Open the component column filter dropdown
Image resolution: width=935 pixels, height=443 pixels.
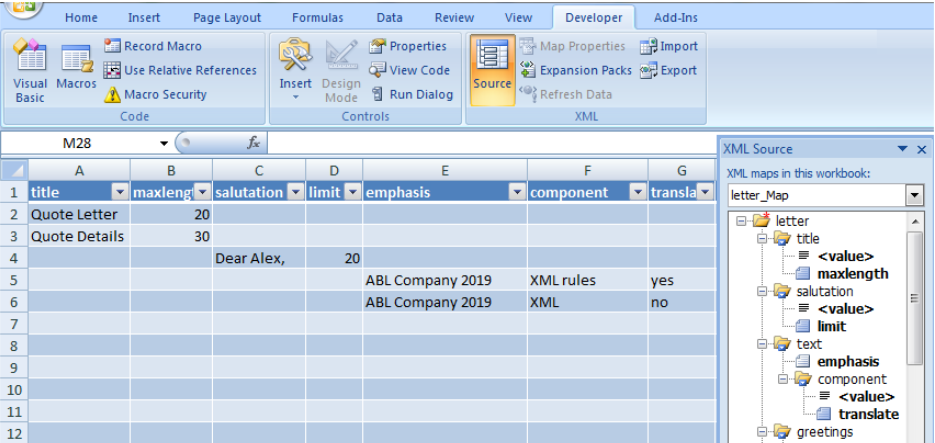point(638,192)
